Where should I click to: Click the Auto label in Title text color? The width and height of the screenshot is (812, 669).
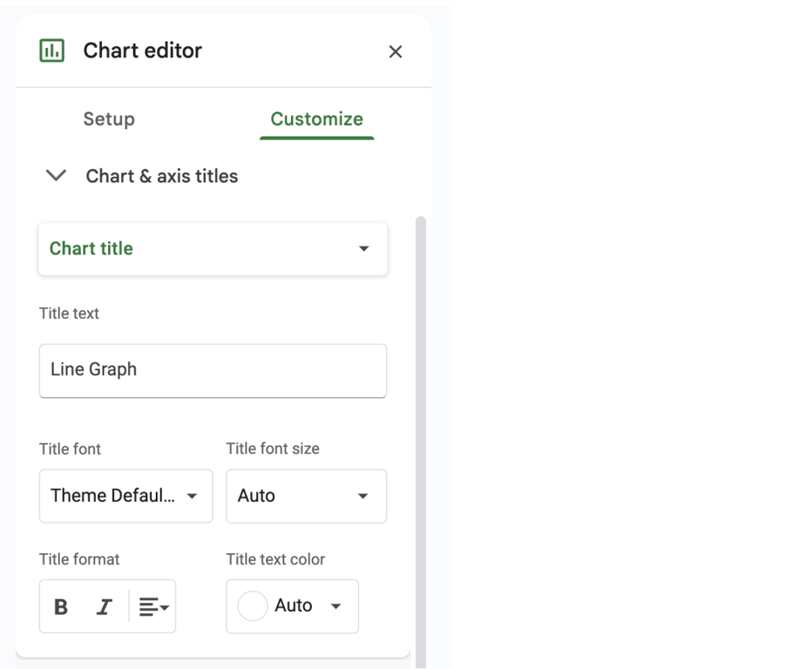293,605
